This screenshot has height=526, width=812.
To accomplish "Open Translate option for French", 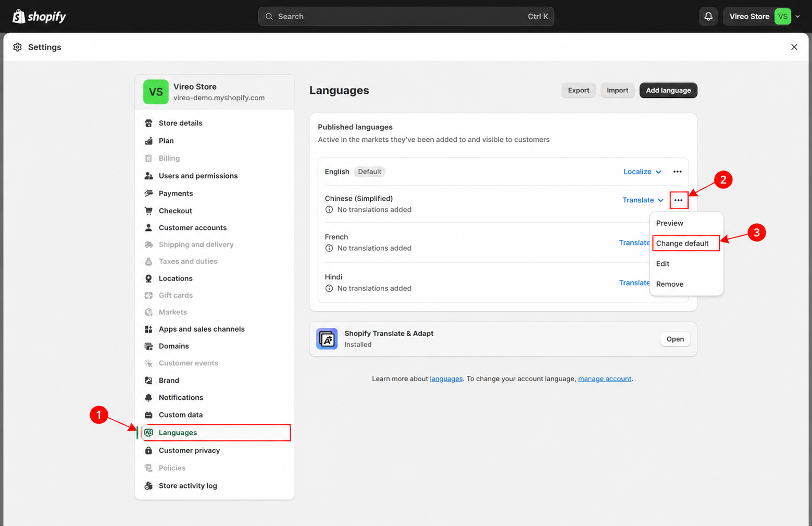I will pos(634,243).
